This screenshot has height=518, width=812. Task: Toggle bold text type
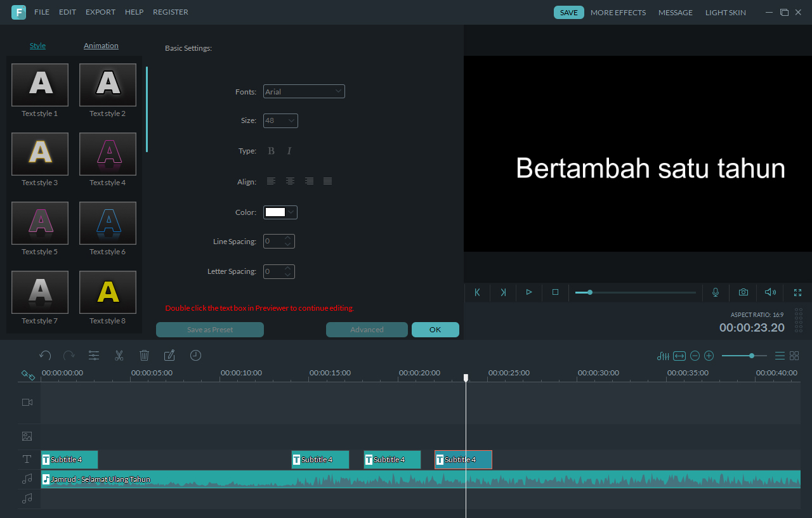click(x=271, y=151)
